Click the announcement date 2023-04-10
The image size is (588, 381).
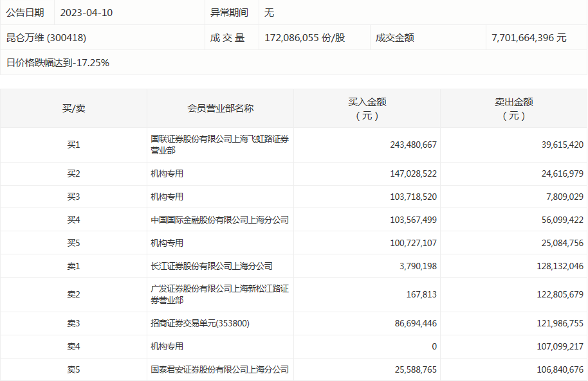point(86,12)
